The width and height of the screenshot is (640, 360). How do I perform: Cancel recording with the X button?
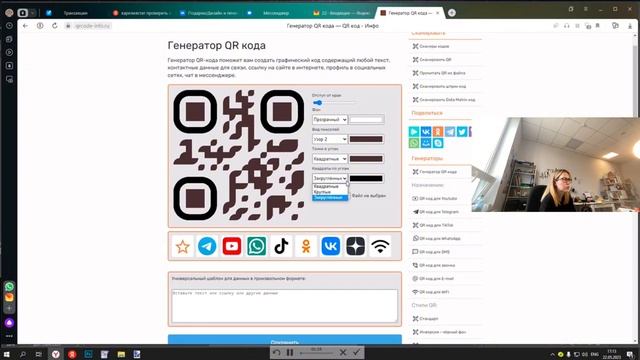tap(343, 352)
